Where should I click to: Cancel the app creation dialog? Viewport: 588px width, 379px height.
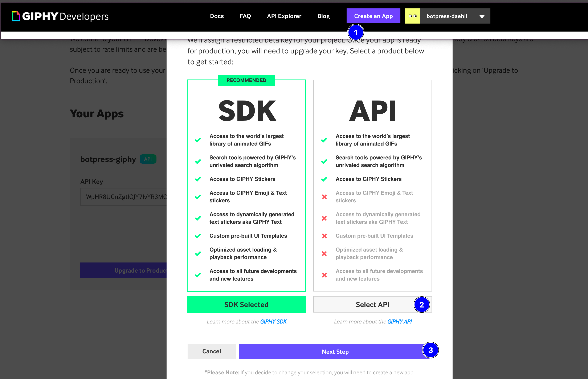pos(212,351)
